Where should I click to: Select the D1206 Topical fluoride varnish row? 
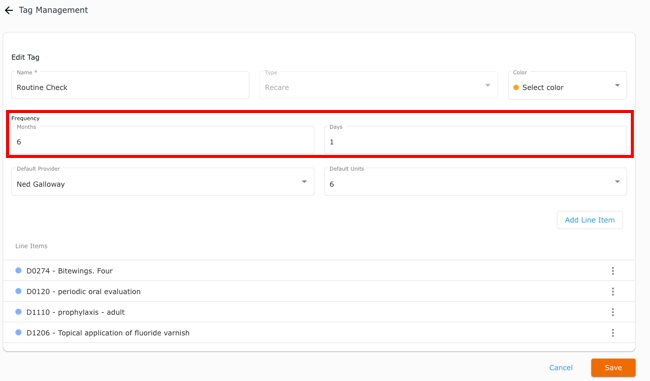click(319, 333)
